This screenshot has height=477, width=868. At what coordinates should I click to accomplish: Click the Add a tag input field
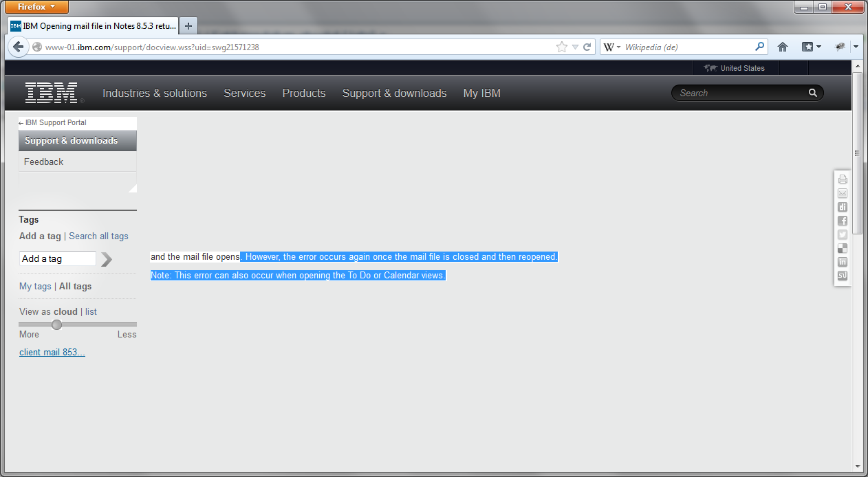coord(57,258)
